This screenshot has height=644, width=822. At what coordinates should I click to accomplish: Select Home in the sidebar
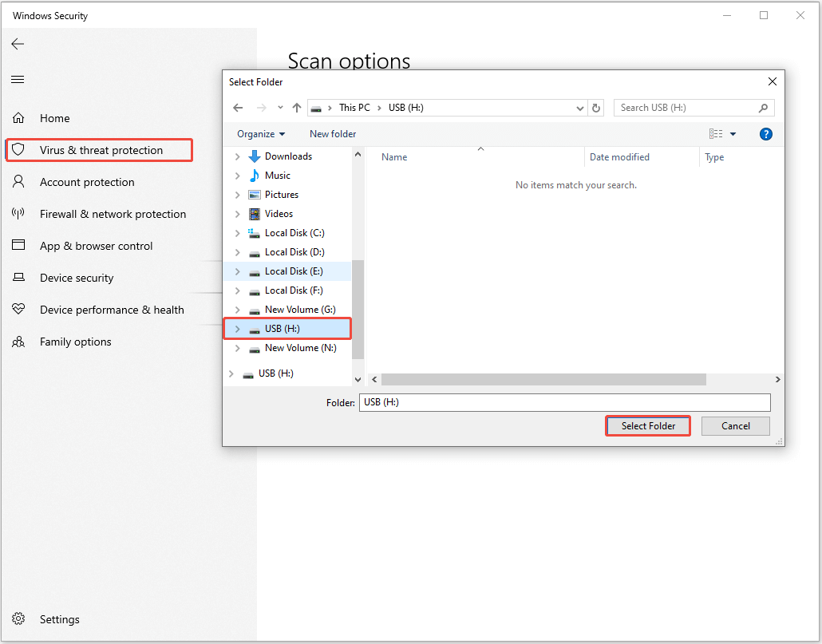[54, 117]
